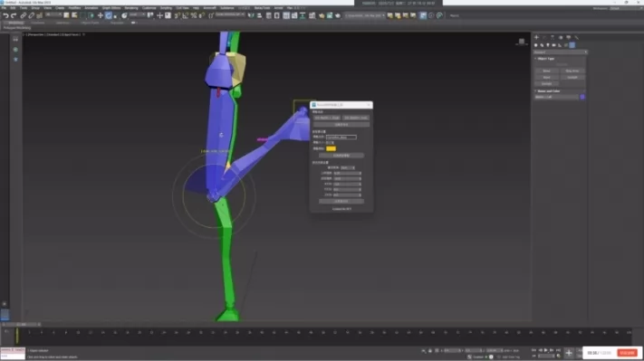Click the Redo arrow in main toolbar

(x=14, y=15)
